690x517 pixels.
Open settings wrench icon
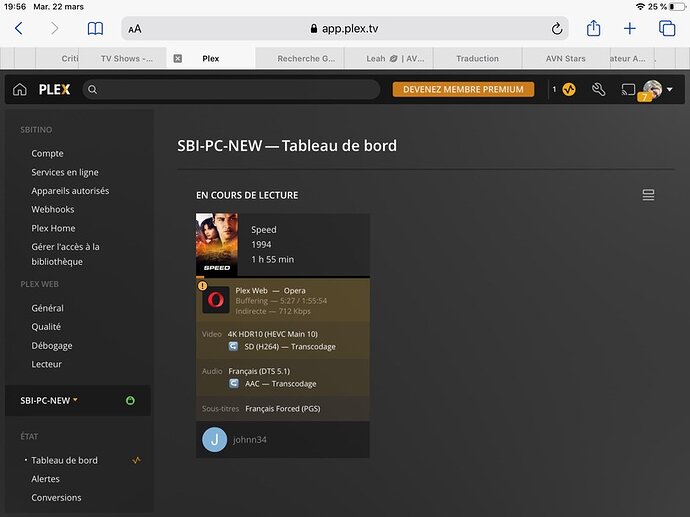point(598,90)
